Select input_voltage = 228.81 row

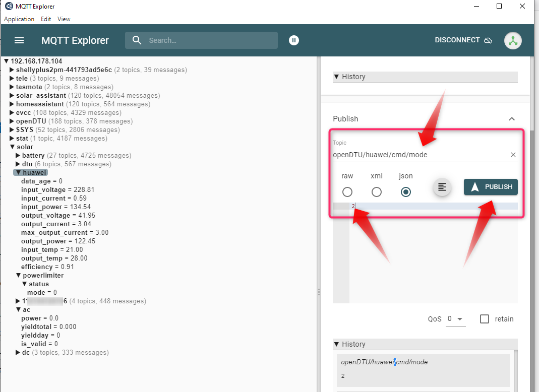coord(58,189)
